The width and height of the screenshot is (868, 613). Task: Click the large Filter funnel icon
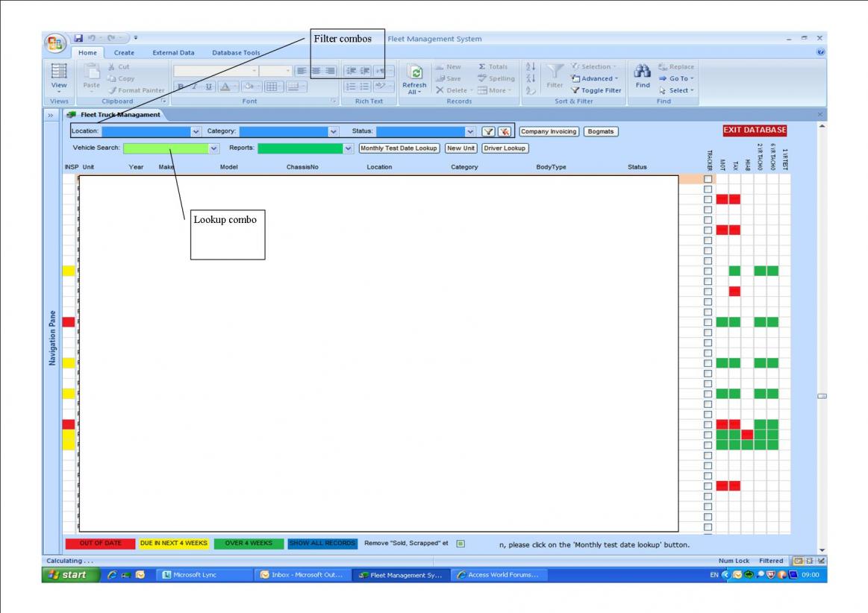tap(554, 72)
